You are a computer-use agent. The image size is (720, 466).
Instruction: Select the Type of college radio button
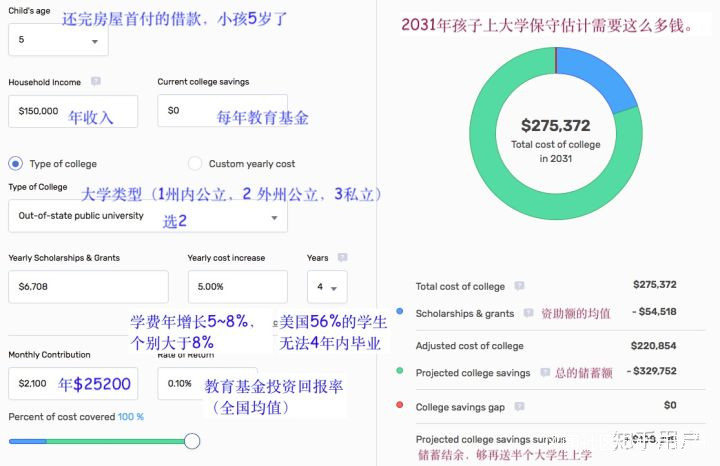click(16, 163)
